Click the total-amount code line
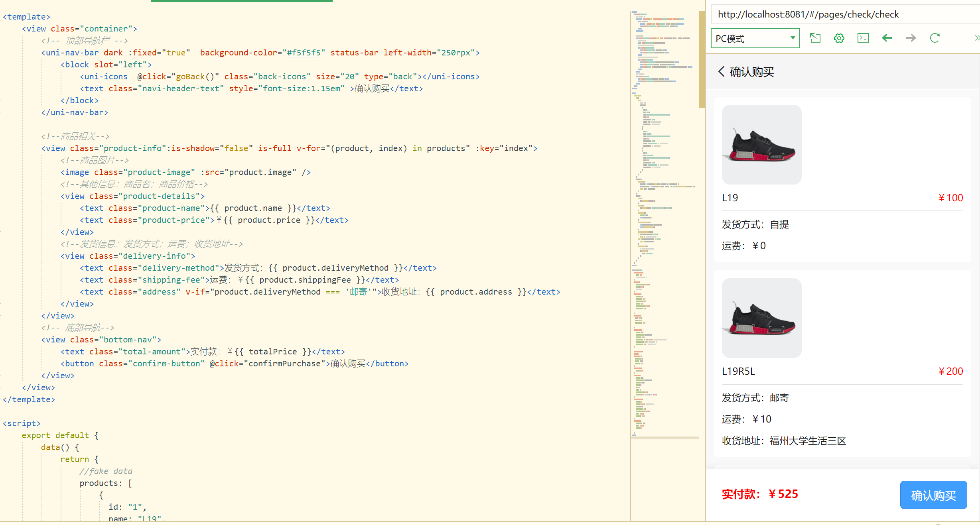 [203, 352]
